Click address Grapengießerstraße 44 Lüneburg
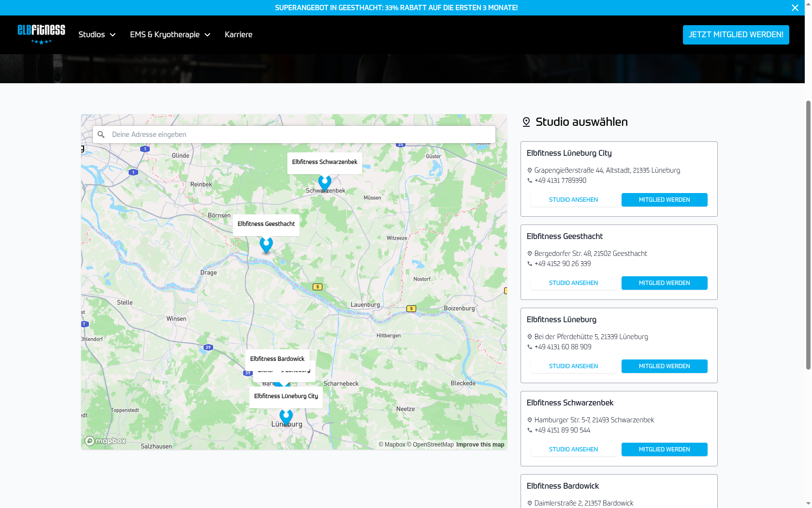 pos(607,170)
